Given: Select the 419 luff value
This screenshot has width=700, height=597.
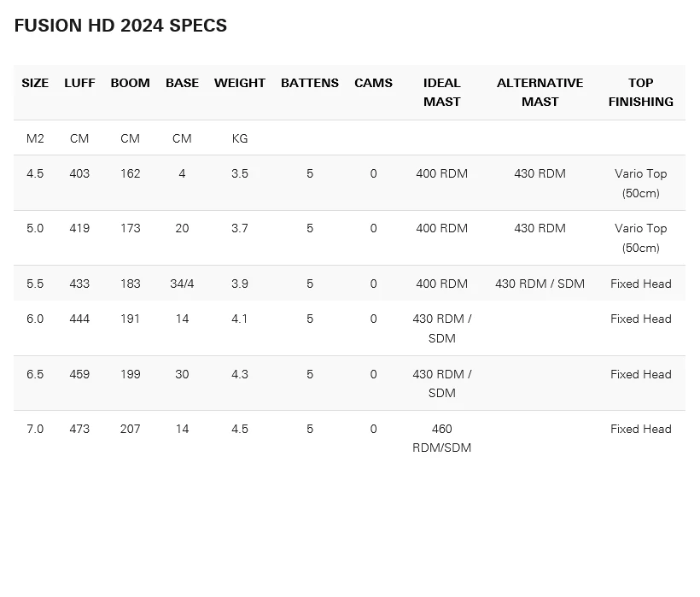Looking at the screenshot, I should [x=79, y=228].
